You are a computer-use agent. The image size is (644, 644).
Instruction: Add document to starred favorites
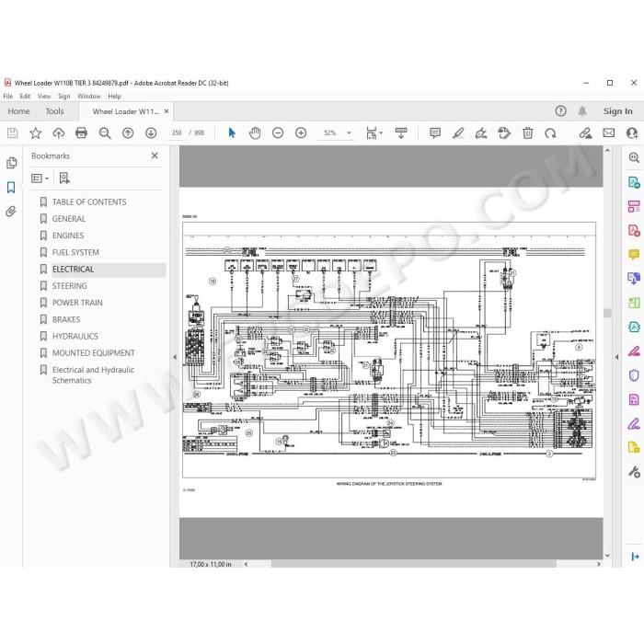pyautogui.click(x=35, y=132)
